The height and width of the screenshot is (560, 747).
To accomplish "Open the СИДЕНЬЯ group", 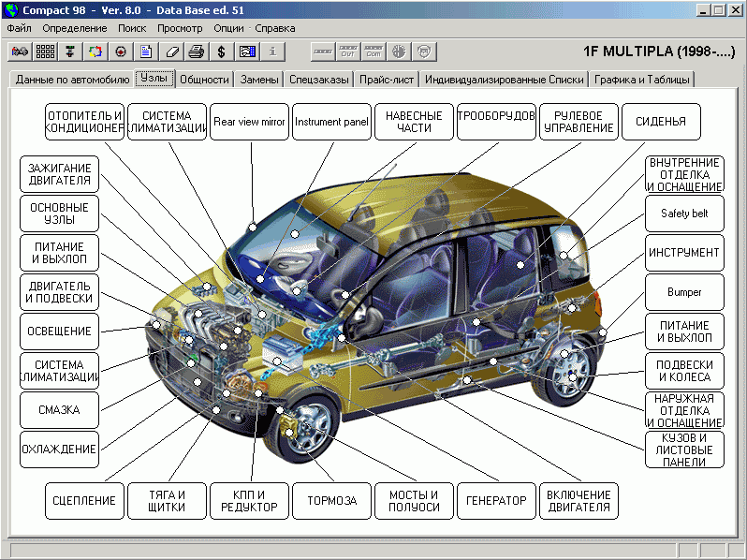I will pos(661,122).
